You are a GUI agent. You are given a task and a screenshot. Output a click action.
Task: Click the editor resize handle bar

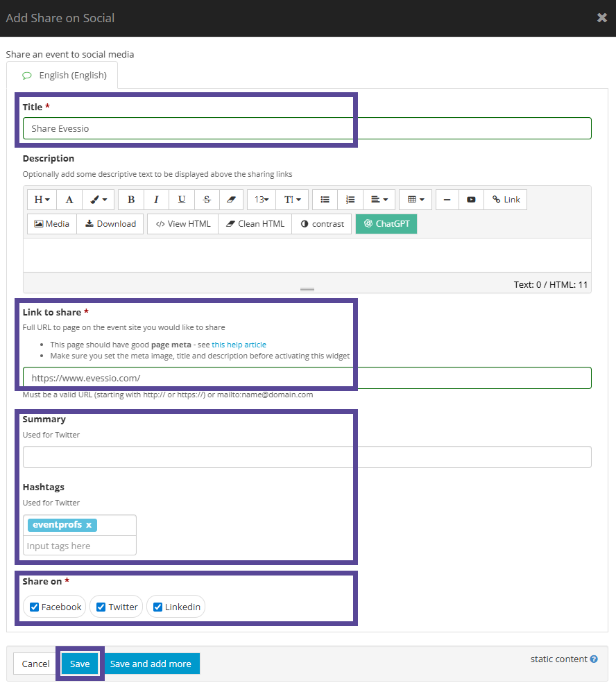[307, 290]
